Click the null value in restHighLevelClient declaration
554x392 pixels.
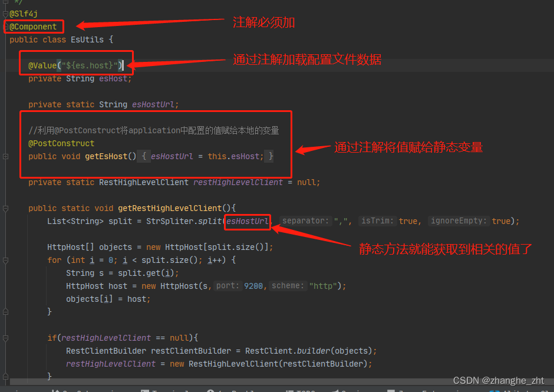[x=306, y=182]
